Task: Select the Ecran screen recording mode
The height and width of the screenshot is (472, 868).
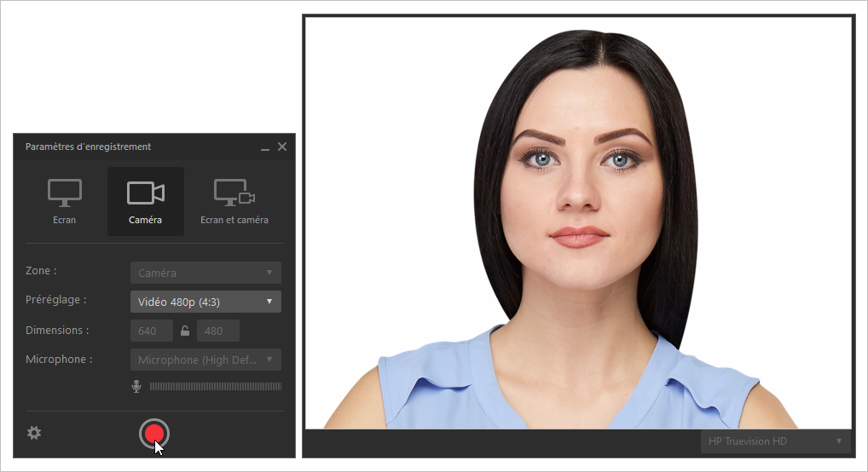Action: (64, 201)
